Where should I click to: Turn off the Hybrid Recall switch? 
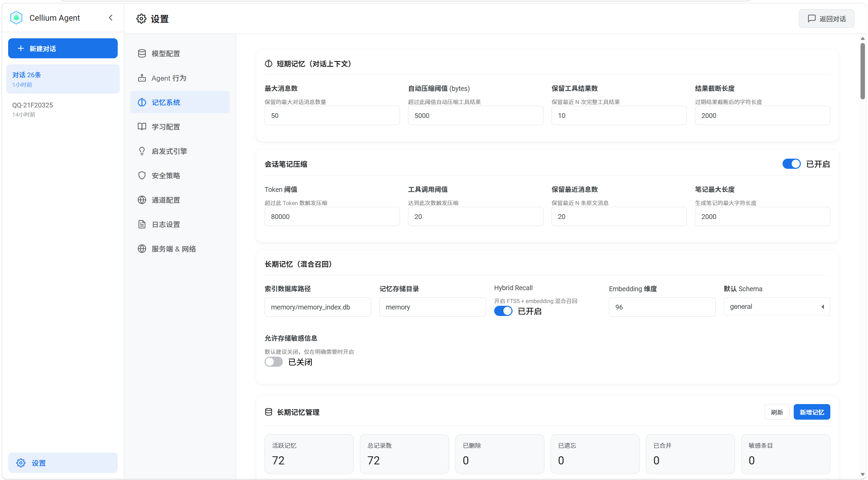coord(503,311)
